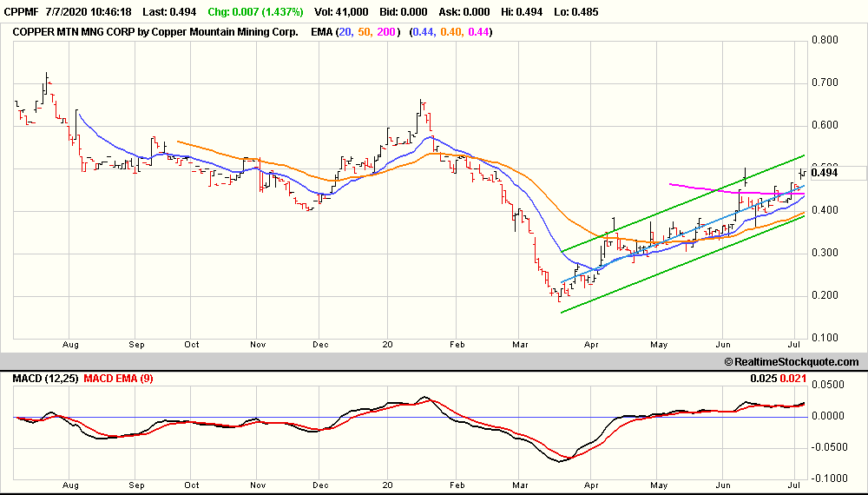868x495 pixels.
Task: Click Aug on the MACD panel axis
Action: coord(70,485)
